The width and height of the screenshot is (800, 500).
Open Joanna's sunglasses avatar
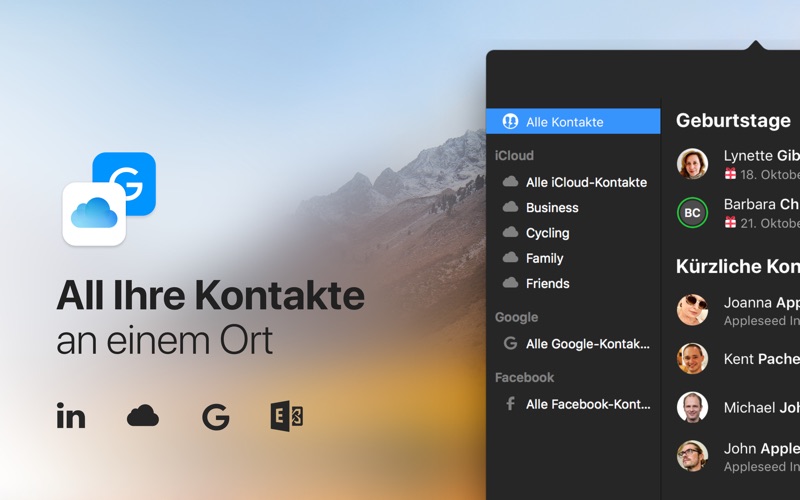(x=692, y=310)
